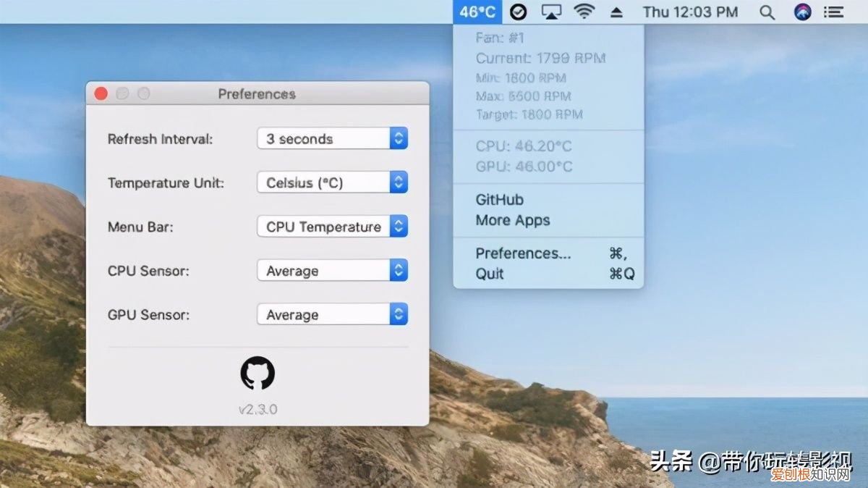
Task: Open the Wi-Fi status menu
Action: [x=584, y=12]
